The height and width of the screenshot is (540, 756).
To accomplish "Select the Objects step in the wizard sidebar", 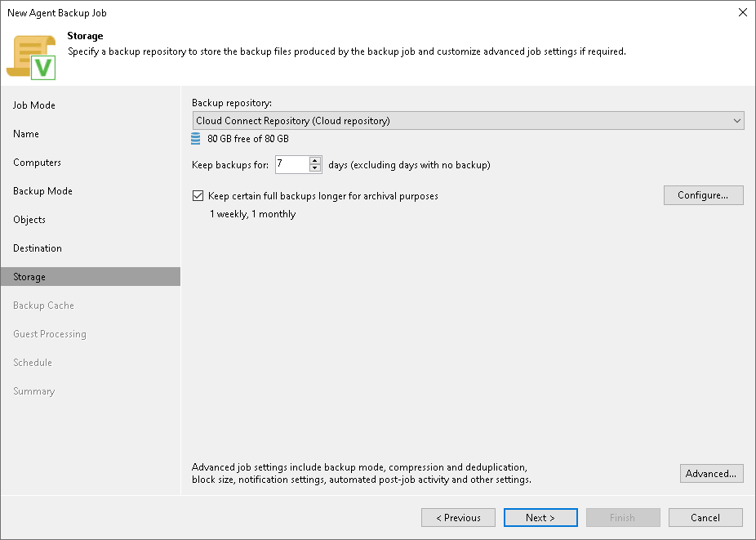I will pos(29,219).
